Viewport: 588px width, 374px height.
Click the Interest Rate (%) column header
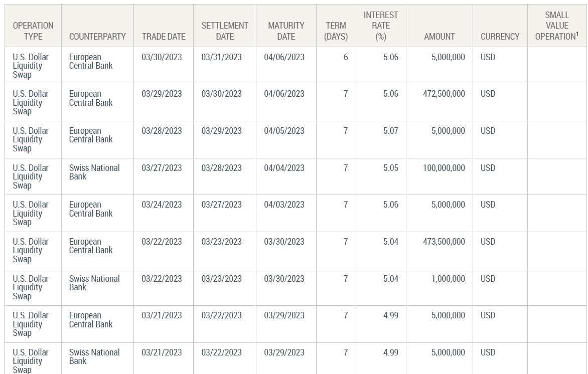(380, 26)
